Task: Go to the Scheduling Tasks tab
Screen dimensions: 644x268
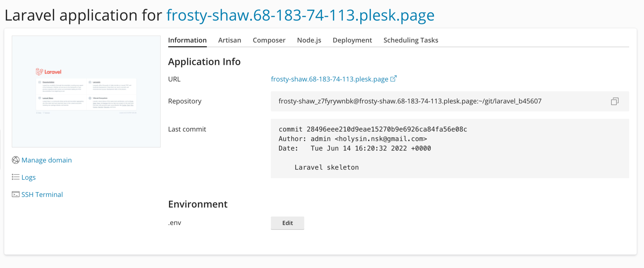Action: tap(411, 40)
